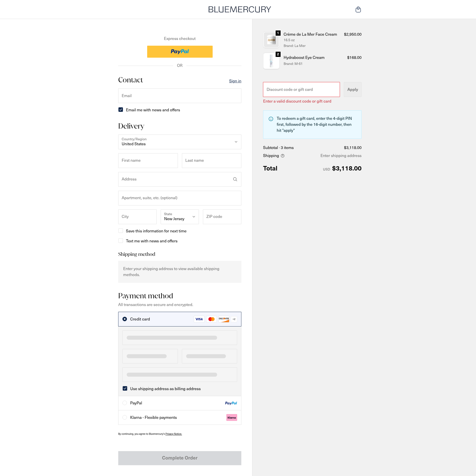Click the Sign in link

235,81
